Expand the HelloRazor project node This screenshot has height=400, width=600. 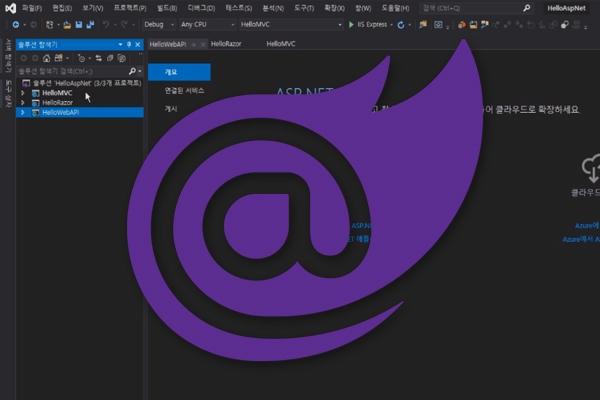(x=23, y=103)
